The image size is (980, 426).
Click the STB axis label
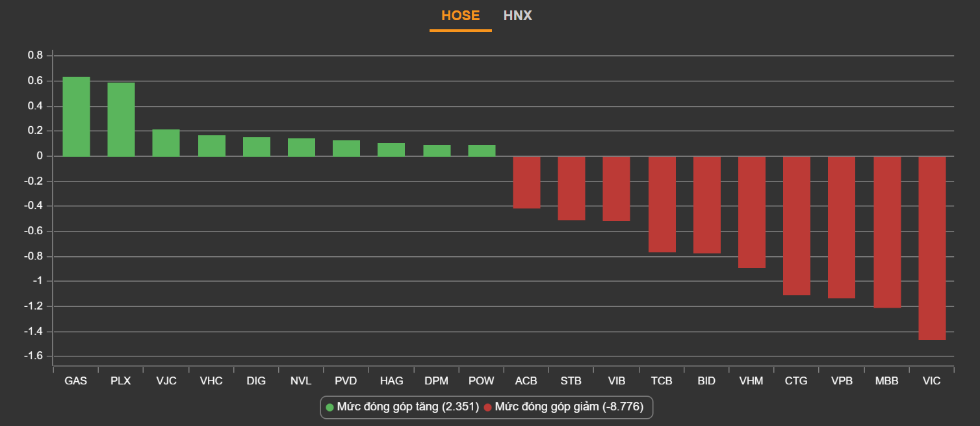coord(571,381)
